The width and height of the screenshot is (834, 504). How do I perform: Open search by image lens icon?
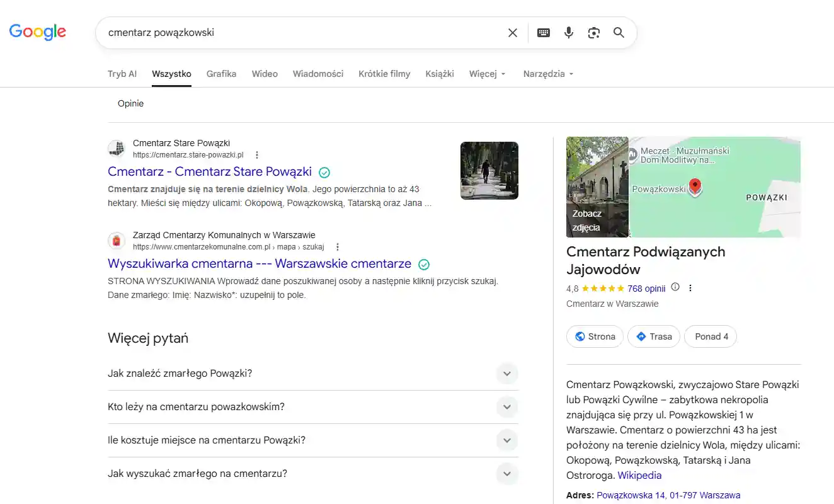[x=594, y=33]
